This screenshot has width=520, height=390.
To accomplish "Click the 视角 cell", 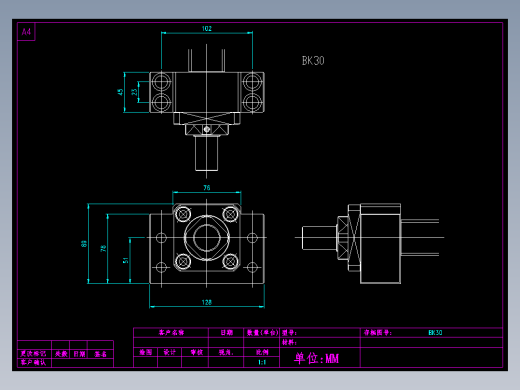I will tap(226, 352).
